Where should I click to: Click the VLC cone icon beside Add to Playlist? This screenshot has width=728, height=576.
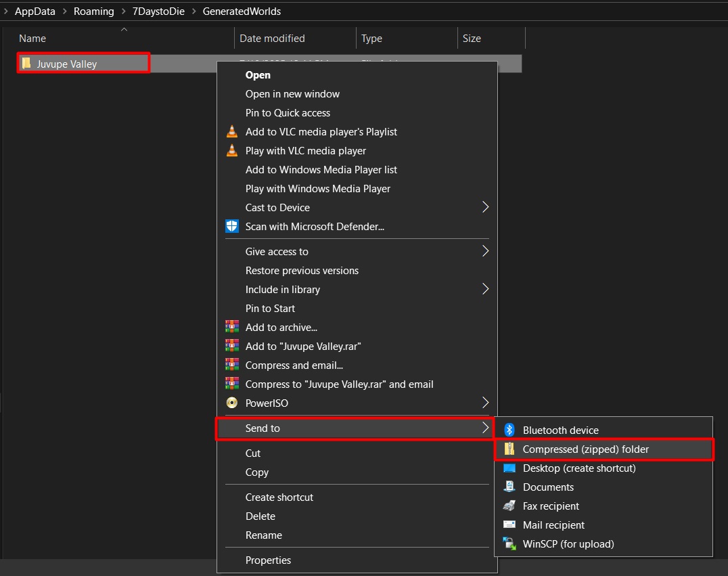pyautogui.click(x=232, y=132)
